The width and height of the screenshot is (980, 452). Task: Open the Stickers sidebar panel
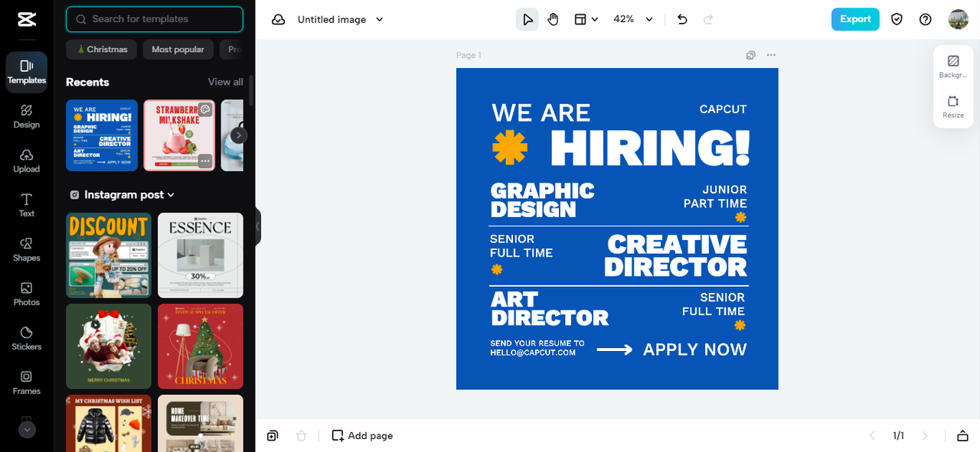27,338
